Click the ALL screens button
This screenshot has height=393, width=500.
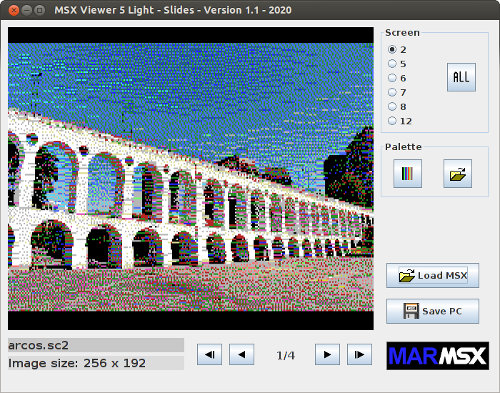coord(461,77)
